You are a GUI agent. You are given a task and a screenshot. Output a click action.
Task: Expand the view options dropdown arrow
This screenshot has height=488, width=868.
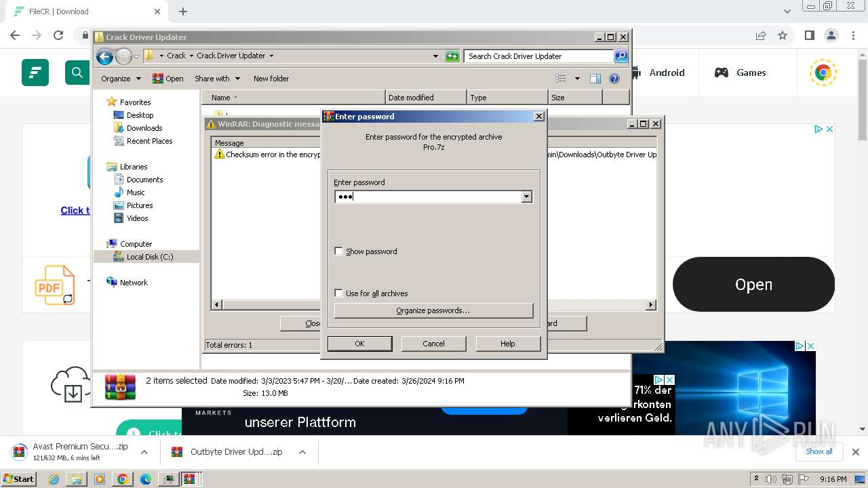[577, 79]
